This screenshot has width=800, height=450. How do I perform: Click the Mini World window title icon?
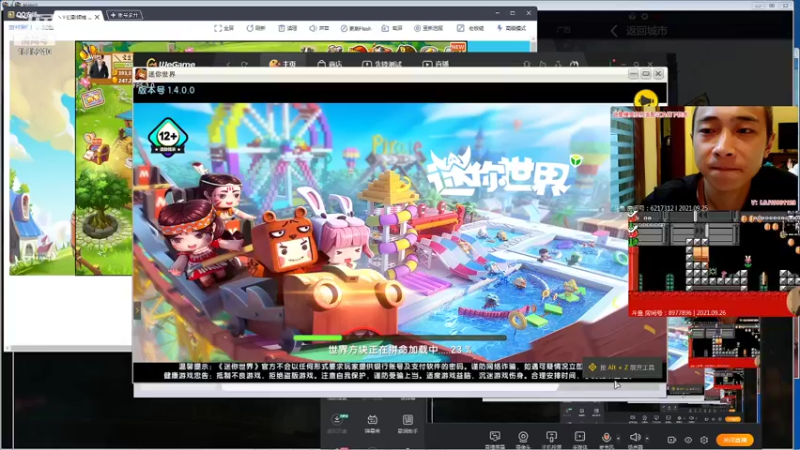click(141, 74)
